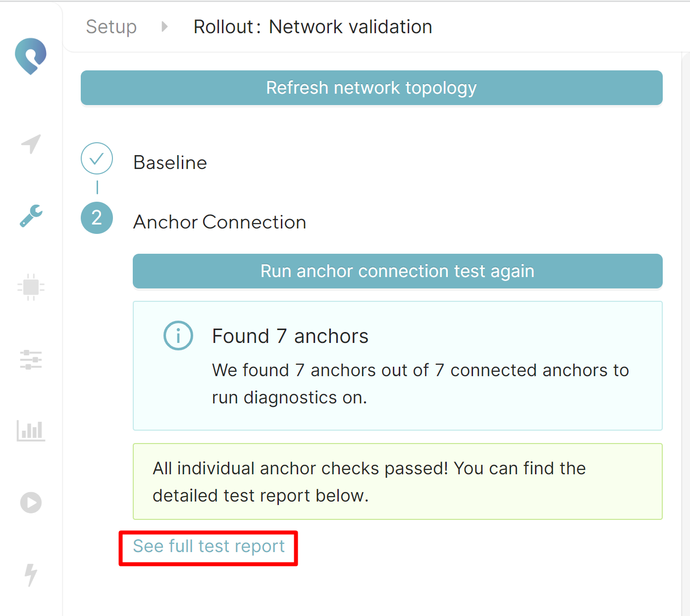Open the See full test report link
690x616 pixels.
[x=209, y=546]
